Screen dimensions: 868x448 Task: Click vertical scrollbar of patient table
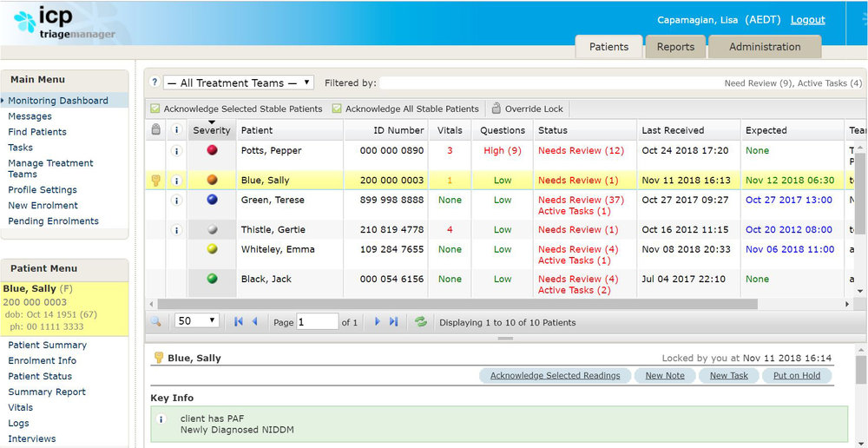click(x=859, y=192)
